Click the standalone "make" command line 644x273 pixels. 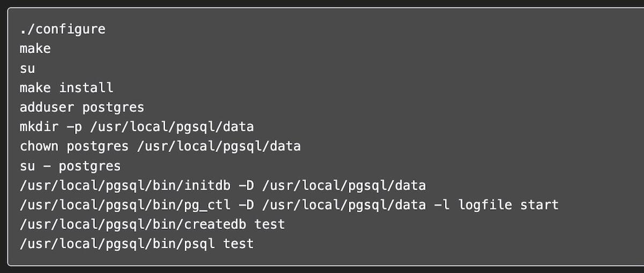tap(35, 48)
